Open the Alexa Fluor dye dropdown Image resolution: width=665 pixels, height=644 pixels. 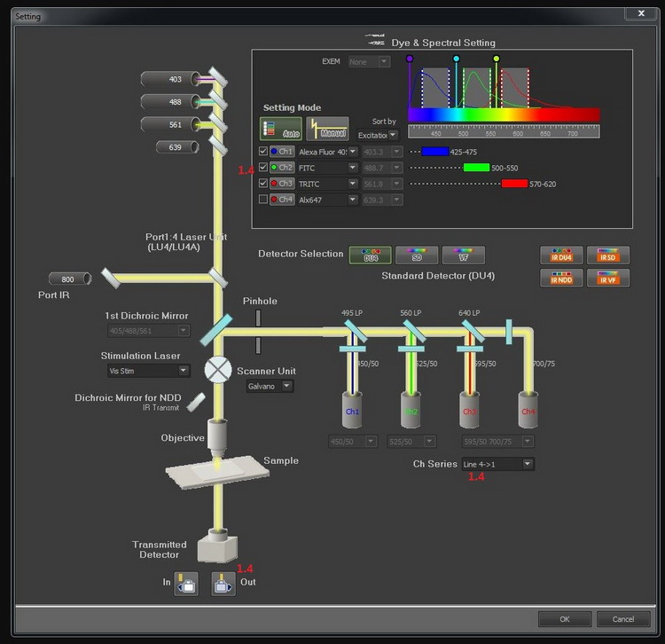(x=327, y=152)
